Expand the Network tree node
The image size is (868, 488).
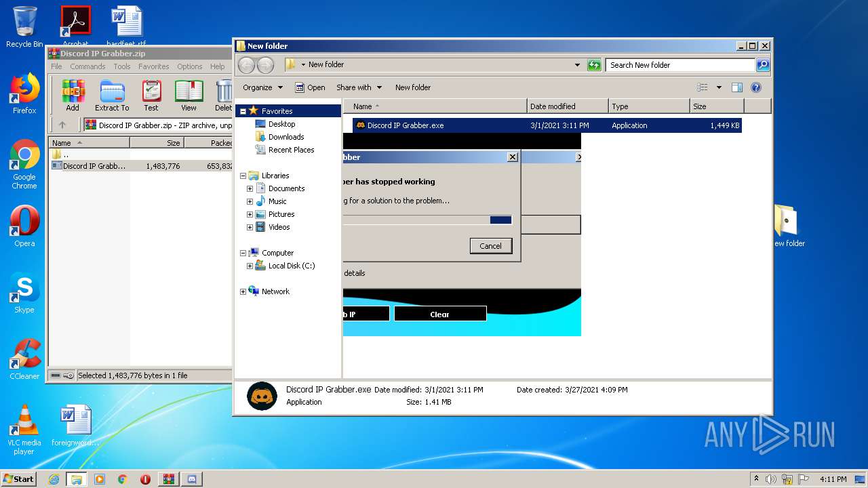(243, 291)
